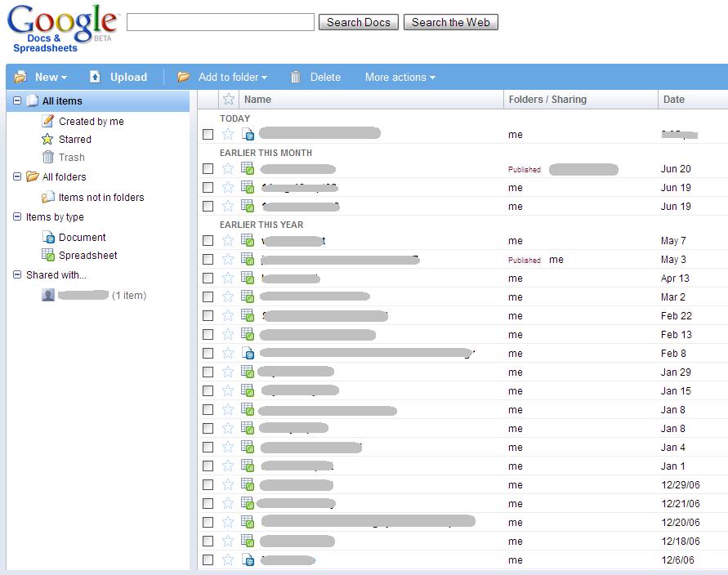Click the Trash bin icon in sidebar
The height and width of the screenshot is (575, 728).
pos(48,157)
